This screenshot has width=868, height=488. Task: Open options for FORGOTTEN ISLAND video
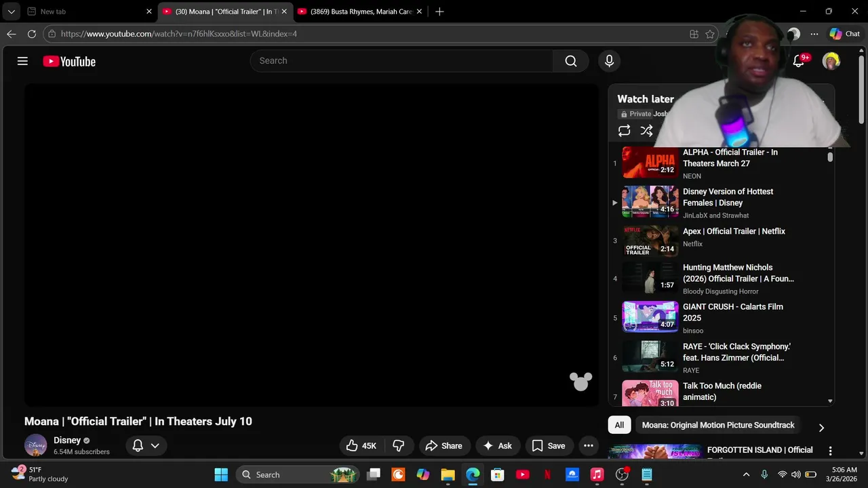tap(830, 451)
